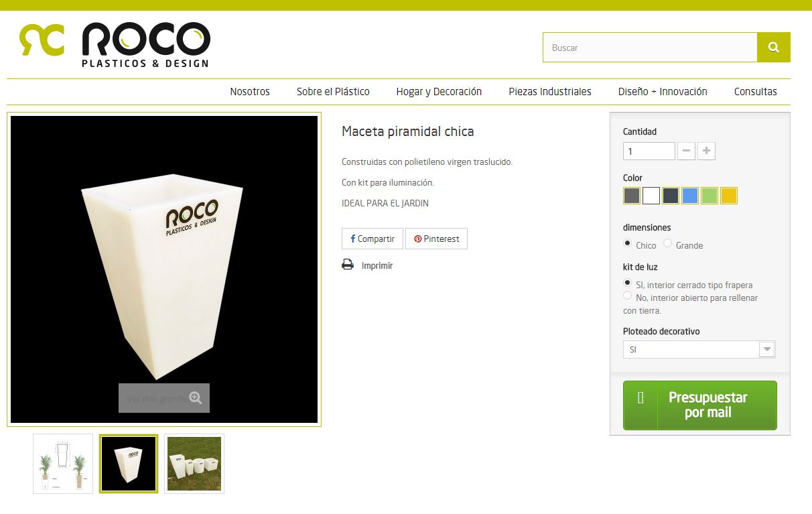Select the Chico dimension radio button
The image size is (812, 514).
[627, 243]
